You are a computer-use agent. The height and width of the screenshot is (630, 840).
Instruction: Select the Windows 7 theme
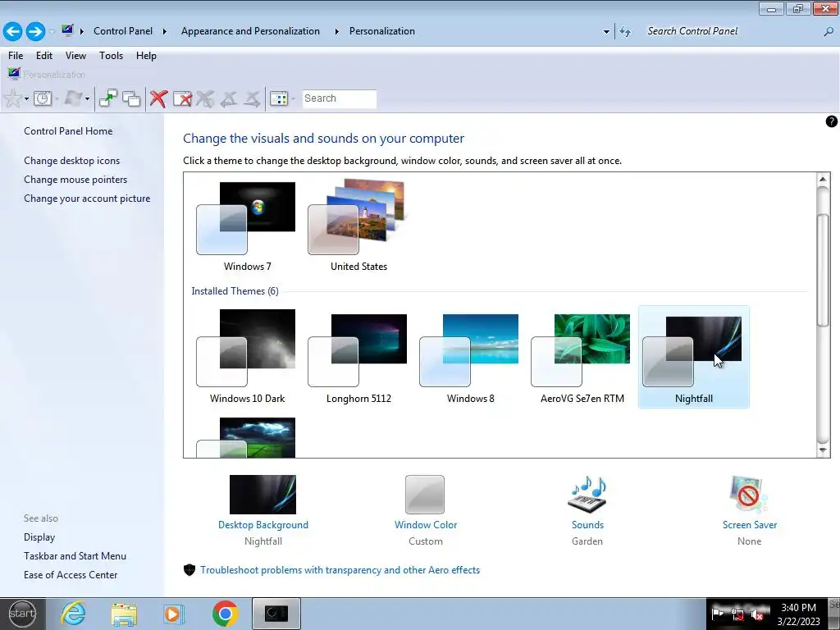(247, 226)
